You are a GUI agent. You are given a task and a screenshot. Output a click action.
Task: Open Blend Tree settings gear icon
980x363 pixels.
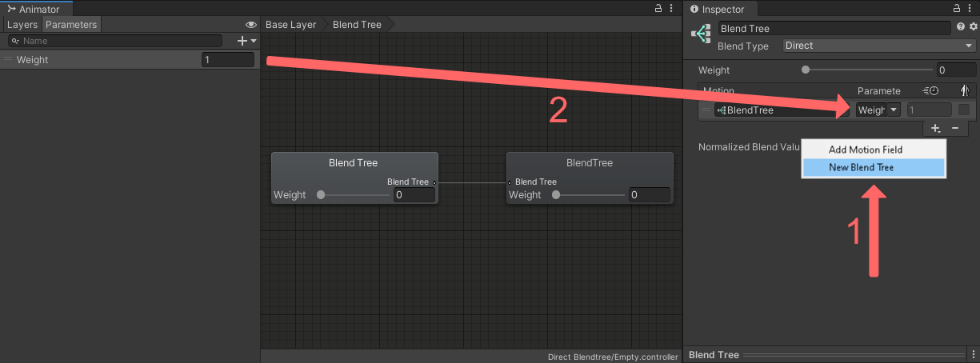tap(973, 27)
